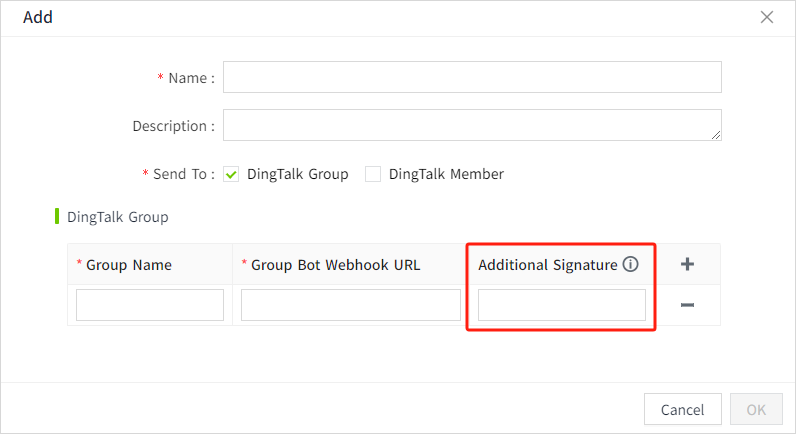Click the OK button
The image size is (796, 434).
[756, 409]
